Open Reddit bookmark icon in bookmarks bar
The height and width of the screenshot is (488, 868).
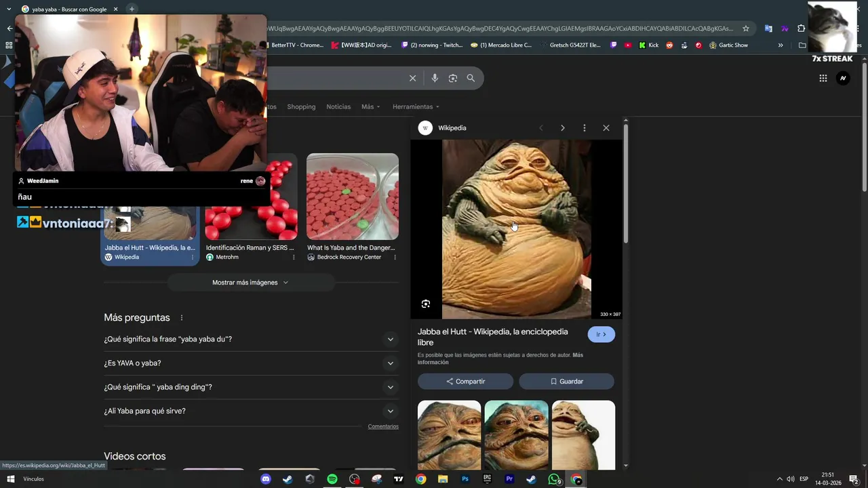pos(669,45)
